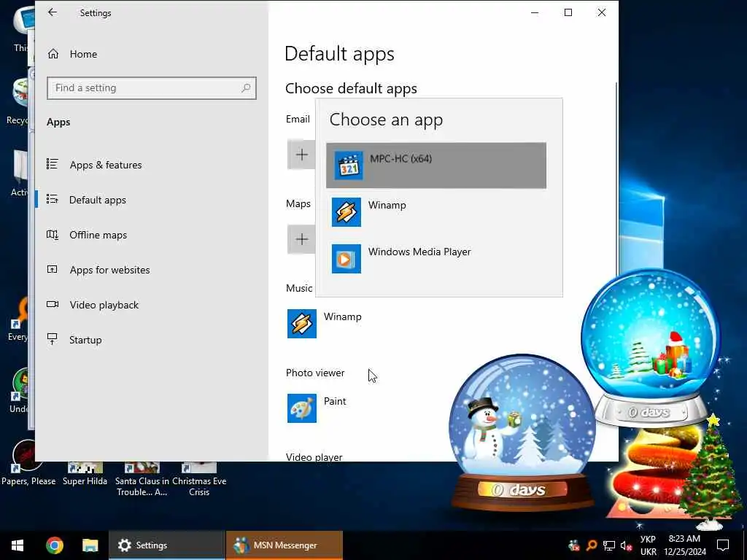Viewport: 747px width, 560px height.
Task: Select MPC-HC (x64) in Choose an app
Action: coord(436,166)
